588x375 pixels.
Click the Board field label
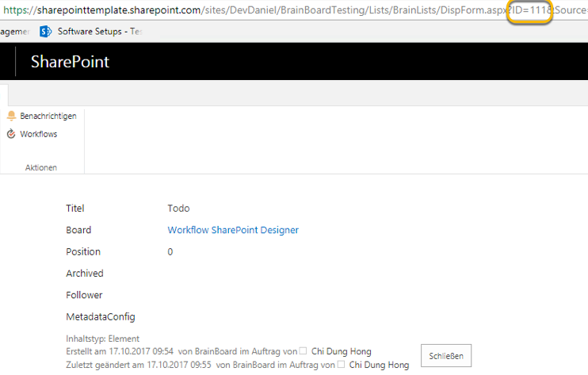pos(78,230)
